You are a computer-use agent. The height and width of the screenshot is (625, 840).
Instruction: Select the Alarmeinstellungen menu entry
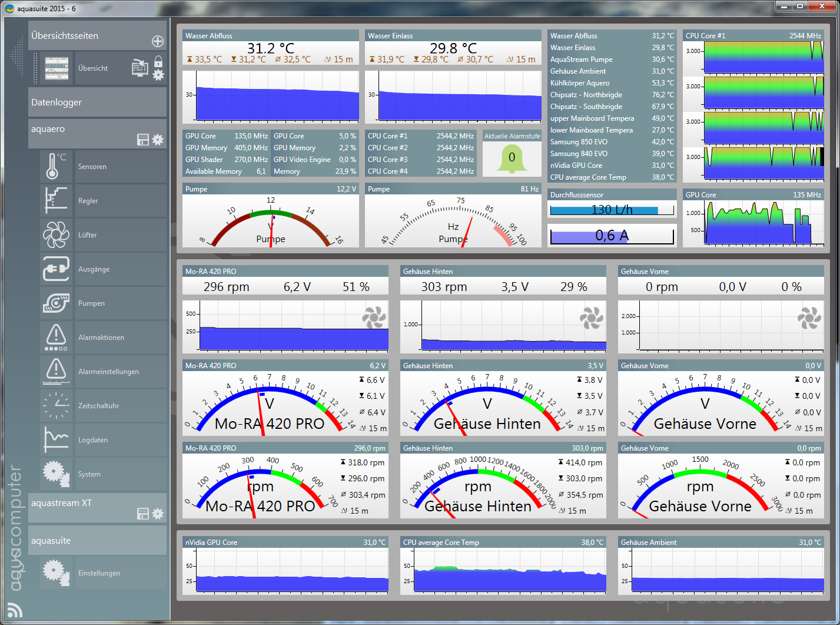click(108, 372)
